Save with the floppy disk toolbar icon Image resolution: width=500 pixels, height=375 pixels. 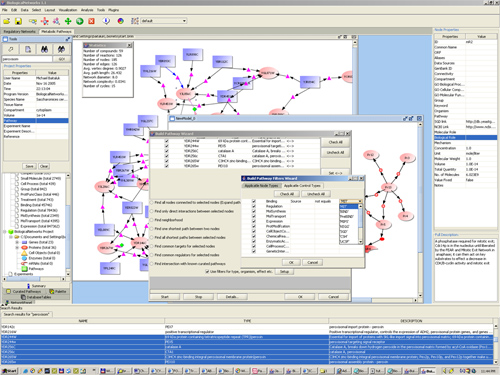coord(18,21)
